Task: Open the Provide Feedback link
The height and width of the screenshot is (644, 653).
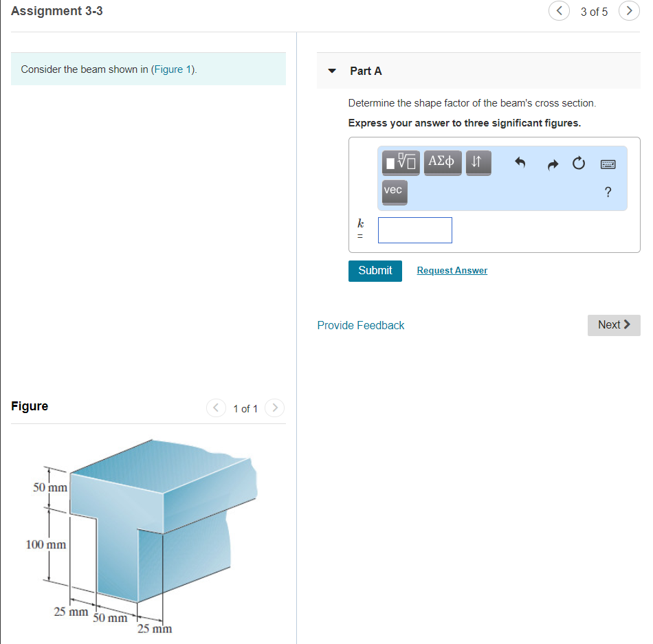Action: click(x=360, y=325)
